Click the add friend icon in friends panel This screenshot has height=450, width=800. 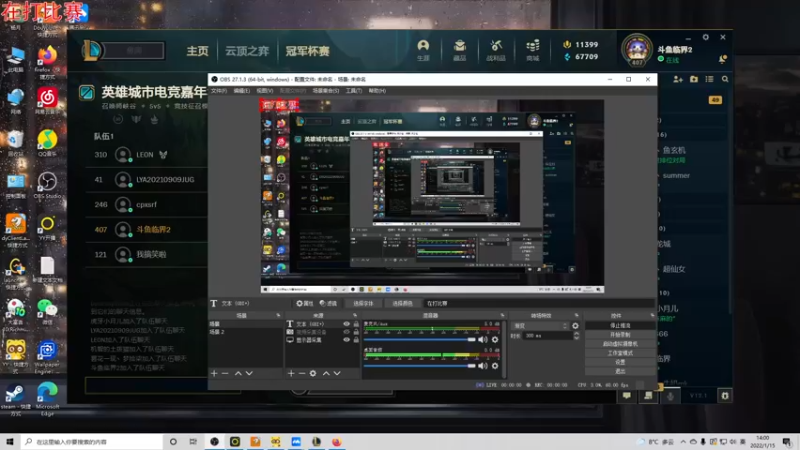678,79
